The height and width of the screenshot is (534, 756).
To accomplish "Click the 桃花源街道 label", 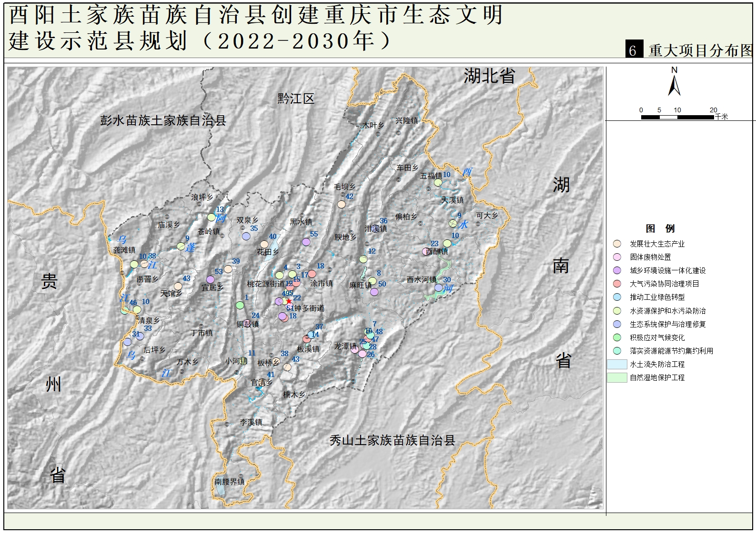I will [265, 284].
